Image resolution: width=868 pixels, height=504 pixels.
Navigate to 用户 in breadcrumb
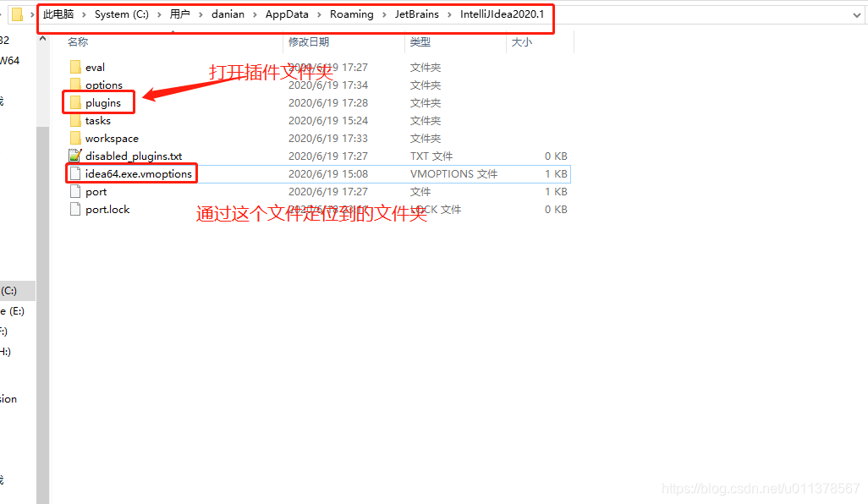[x=180, y=14]
